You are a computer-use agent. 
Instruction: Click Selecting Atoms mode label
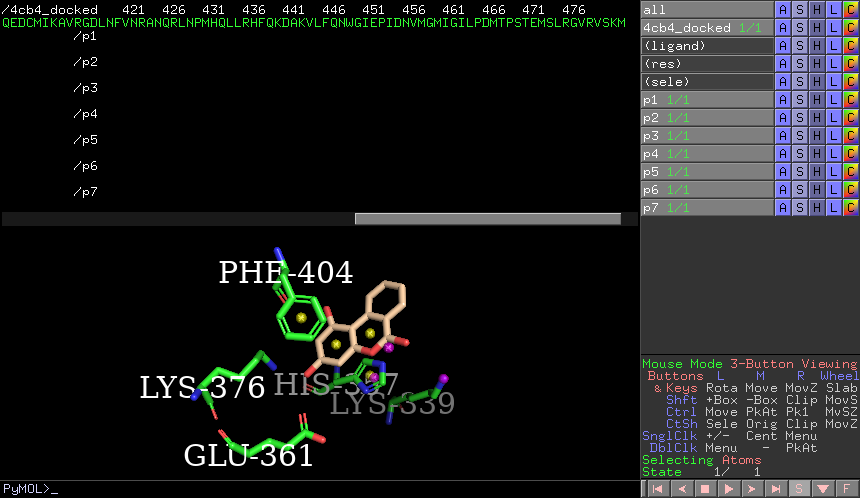click(x=701, y=460)
